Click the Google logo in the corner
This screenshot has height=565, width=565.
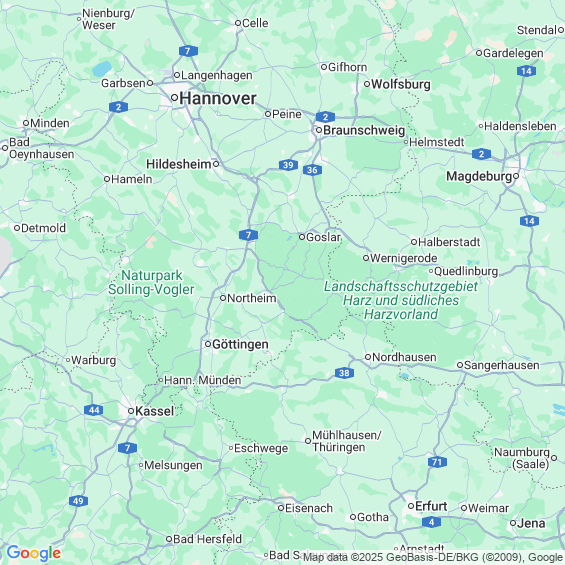34,553
